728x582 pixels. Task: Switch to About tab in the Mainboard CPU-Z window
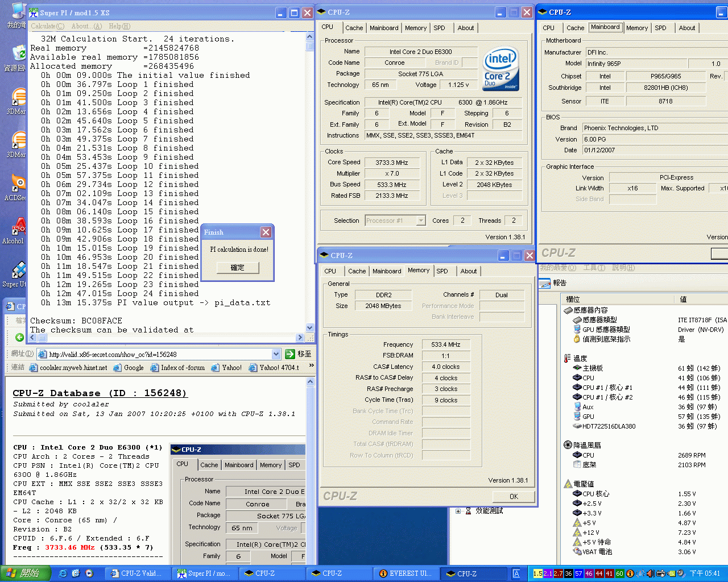click(x=686, y=28)
